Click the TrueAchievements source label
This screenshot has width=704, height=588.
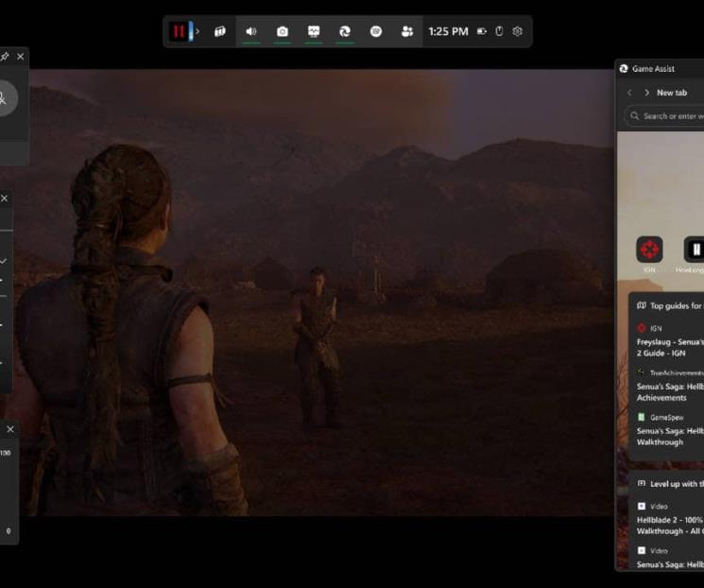pyautogui.click(x=677, y=372)
